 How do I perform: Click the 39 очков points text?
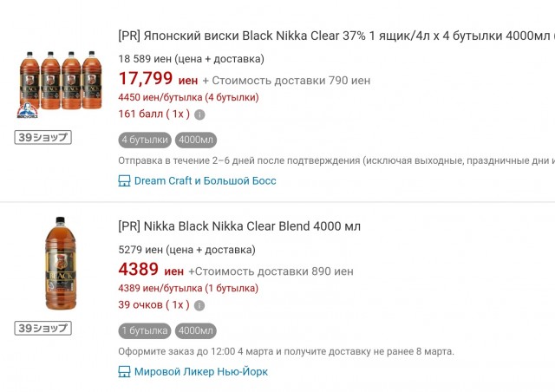pyautogui.click(x=153, y=305)
